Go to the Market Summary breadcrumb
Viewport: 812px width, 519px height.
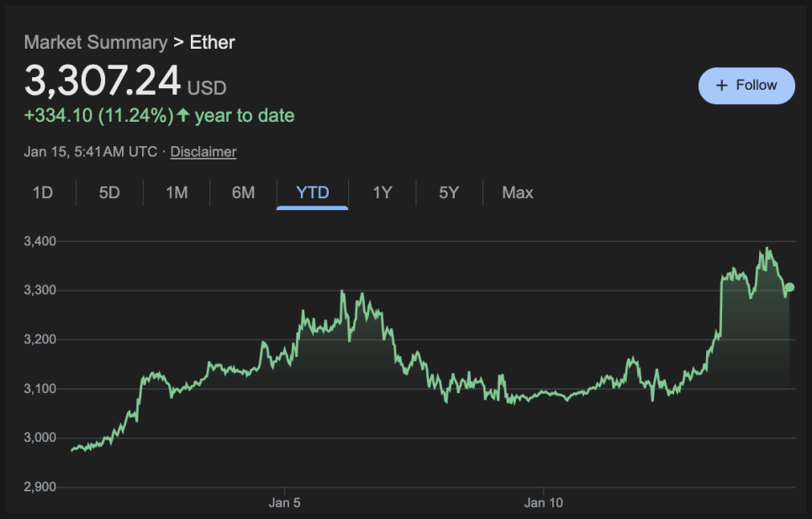(x=96, y=42)
